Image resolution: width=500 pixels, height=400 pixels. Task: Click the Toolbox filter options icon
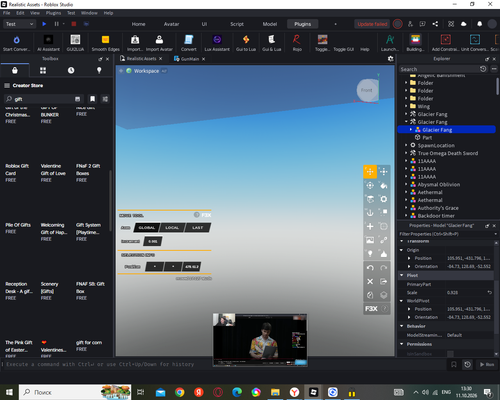[105, 99]
